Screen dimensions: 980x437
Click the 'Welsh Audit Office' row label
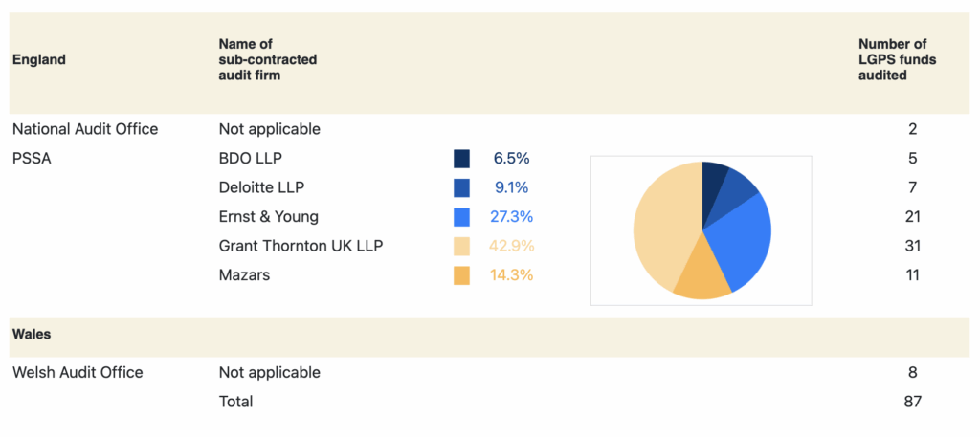tap(78, 372)
